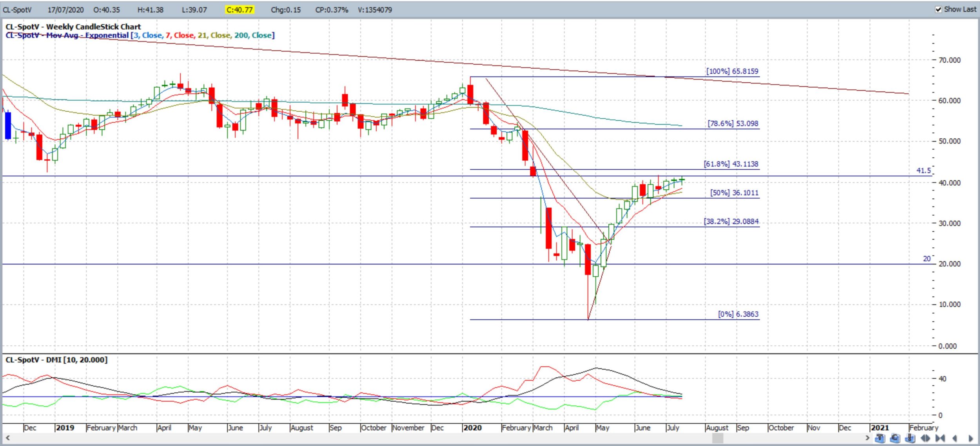Click the volume V:1354079 value
Image resolution: width=980 pixels, height=446 pixels.
pos(375,10)
